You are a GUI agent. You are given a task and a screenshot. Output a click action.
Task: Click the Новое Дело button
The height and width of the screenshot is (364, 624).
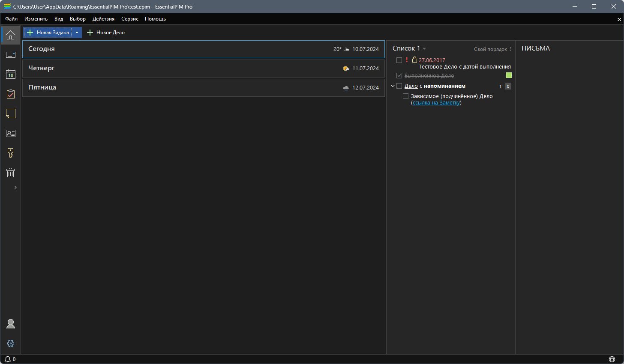(x=106, y=33)
